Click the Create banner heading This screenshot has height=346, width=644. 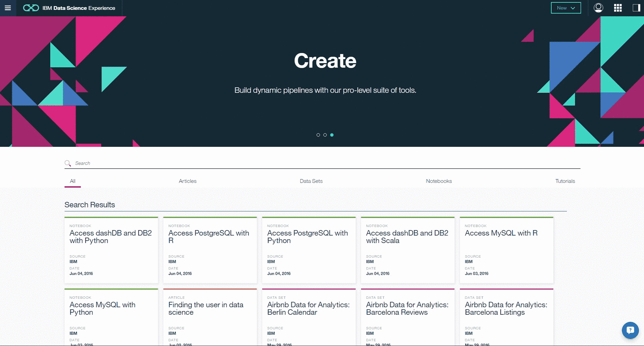pyautogui.click(x=325, y=61)
